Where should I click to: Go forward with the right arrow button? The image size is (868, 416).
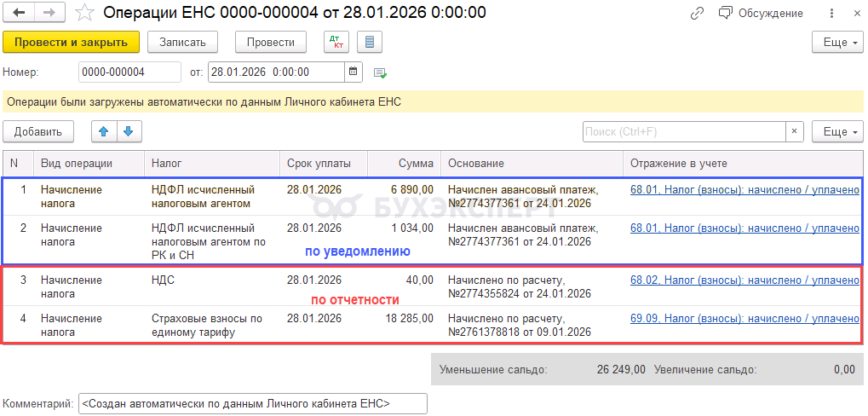[x=49, y=13]
